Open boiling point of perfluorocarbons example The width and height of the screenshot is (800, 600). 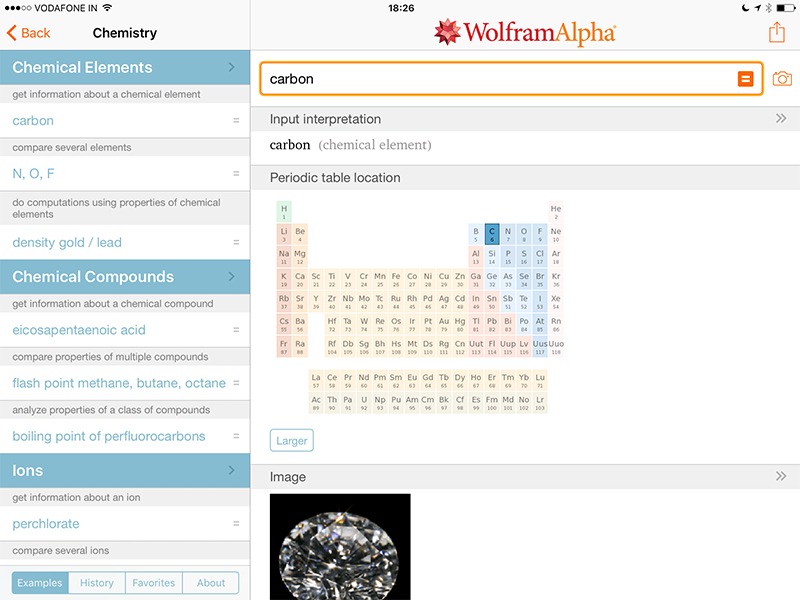(x=125, y=436)
